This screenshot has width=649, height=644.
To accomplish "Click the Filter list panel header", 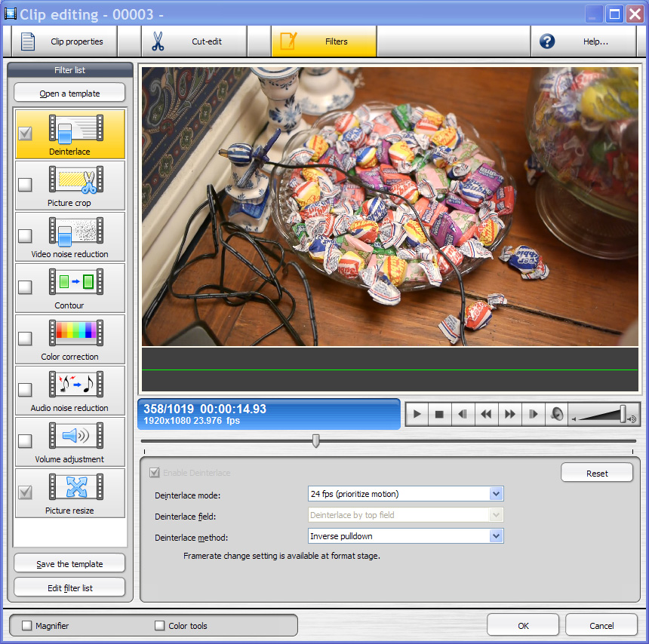I will click(x=70, y=70).
